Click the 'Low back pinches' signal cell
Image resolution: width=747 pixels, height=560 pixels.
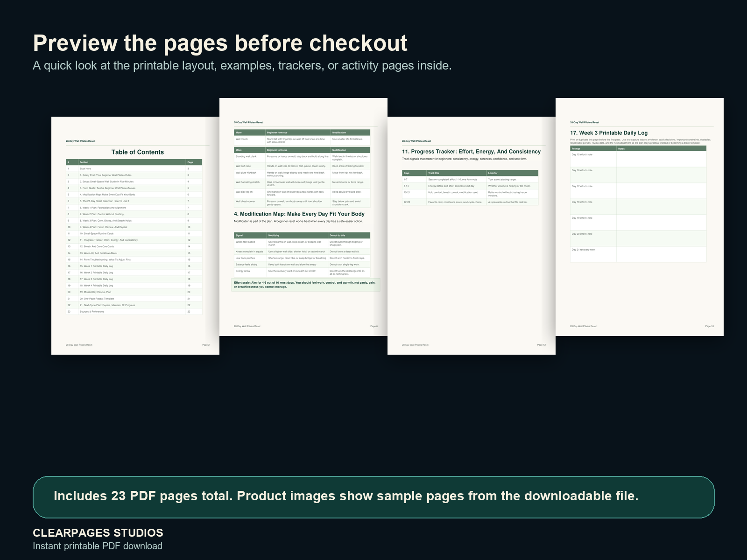(250, 258)
